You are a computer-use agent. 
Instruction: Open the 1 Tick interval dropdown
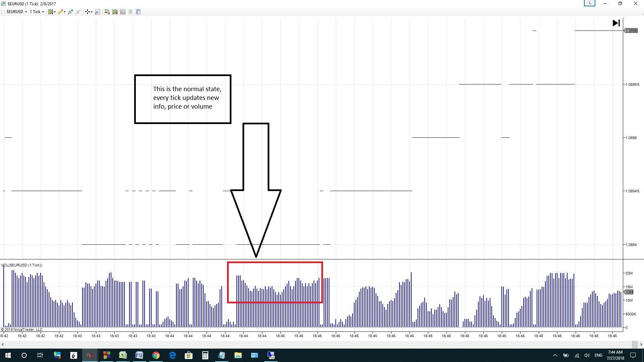coord(37,12)
